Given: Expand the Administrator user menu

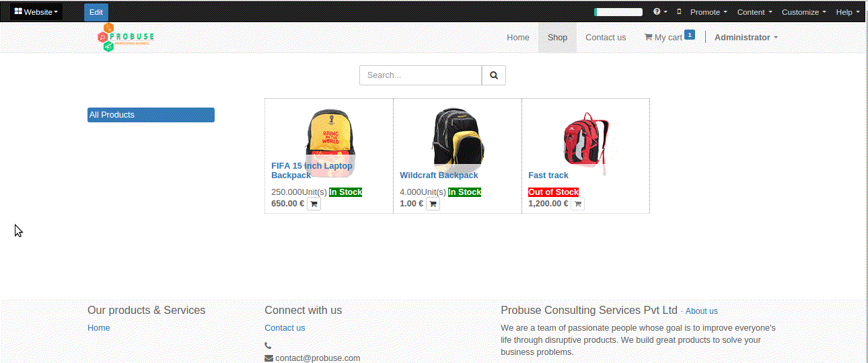Looking at the screenshot, I should click(x=746, y=38).
